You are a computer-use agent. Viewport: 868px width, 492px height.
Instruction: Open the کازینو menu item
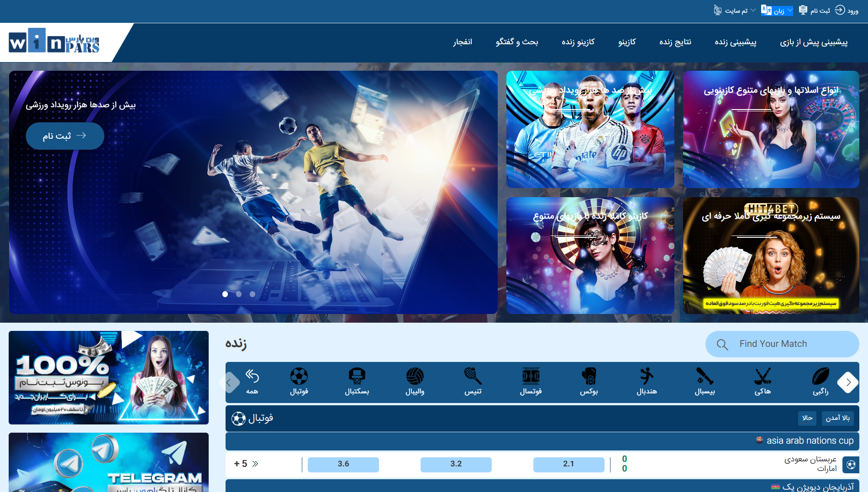tap(627, 42)
